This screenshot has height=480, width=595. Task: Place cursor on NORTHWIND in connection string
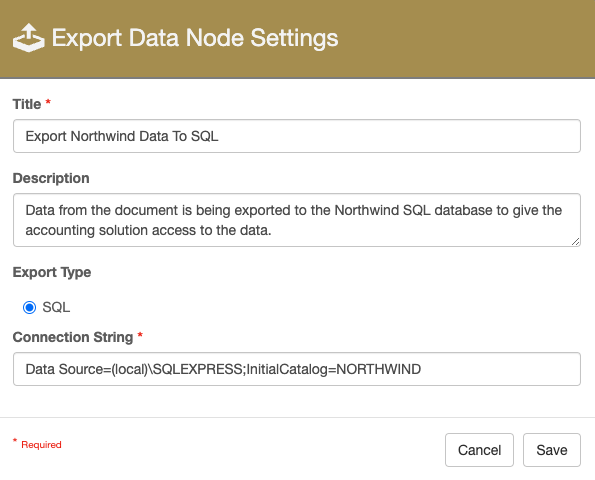(378, 369)
